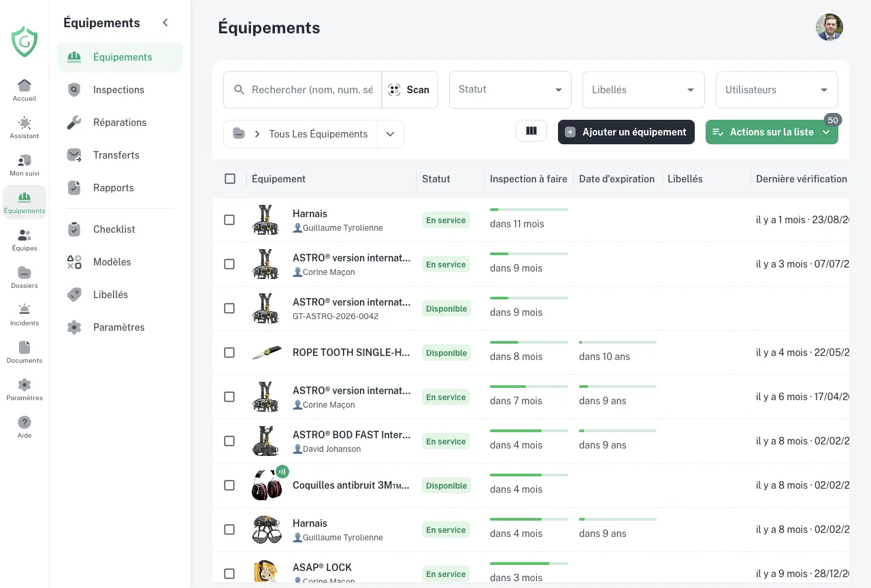The image size is (871, 588).
Task: Open Réparations in the submenu
Action: [120, 122]
